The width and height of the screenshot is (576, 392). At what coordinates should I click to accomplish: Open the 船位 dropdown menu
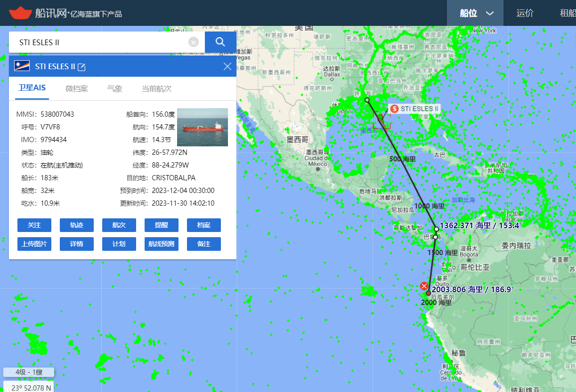(x=475, y=13)
